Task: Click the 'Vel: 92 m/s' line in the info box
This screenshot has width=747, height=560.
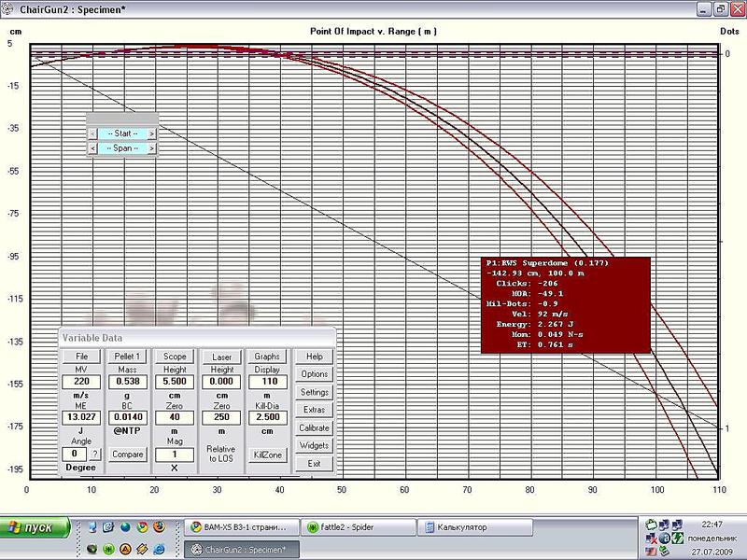Action: coord(540,314)
